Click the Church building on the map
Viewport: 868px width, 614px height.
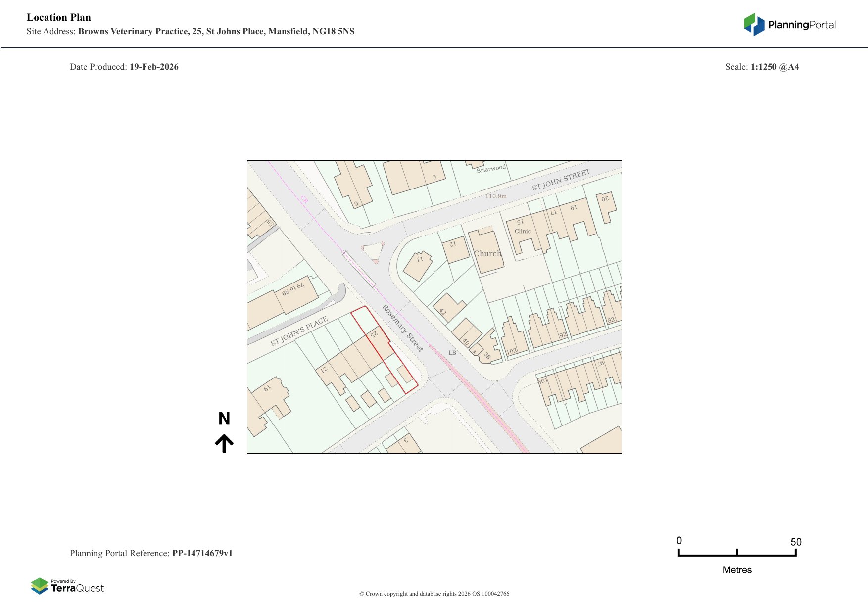coord(487,253)
